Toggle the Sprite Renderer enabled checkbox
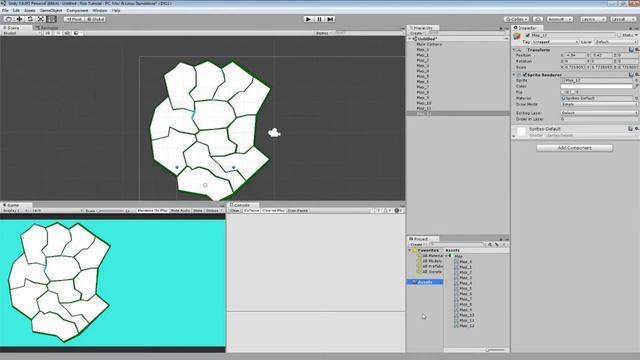The image size is (640, 360). pos(525,75)
